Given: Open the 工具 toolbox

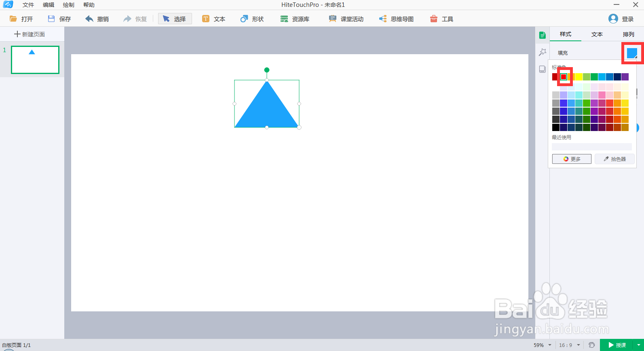Looking at the screenshot, I should tap(441, 19).
